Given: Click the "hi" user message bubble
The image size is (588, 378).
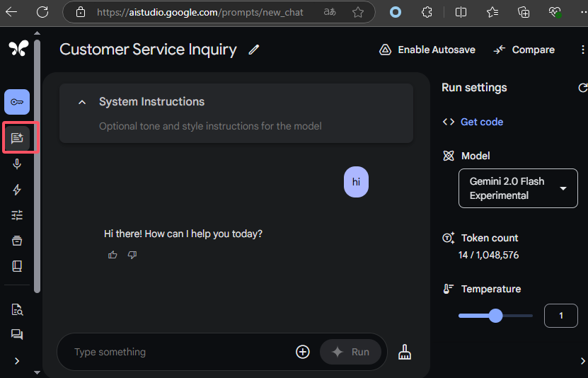Looking at the screenshot, I should coord(356,182).
